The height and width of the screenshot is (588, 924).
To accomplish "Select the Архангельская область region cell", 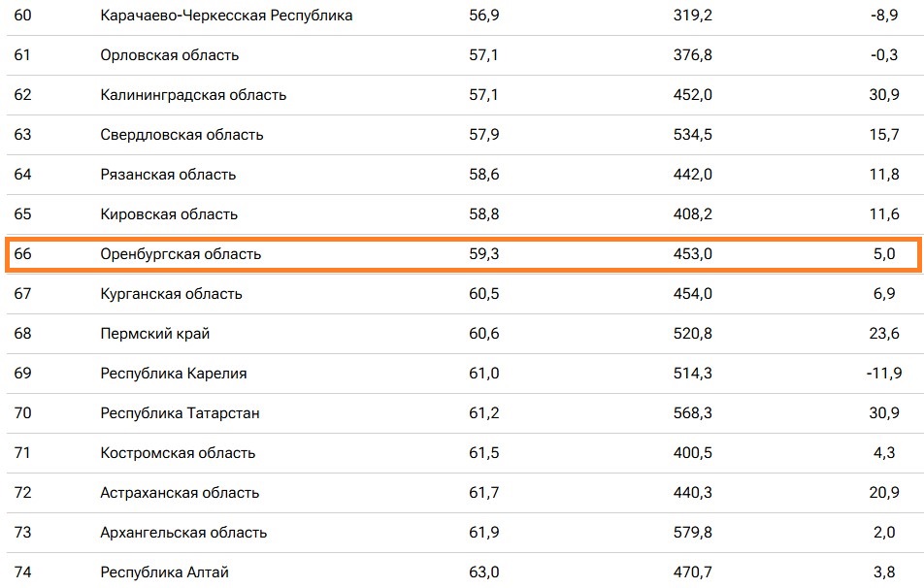I will point(183,533).
